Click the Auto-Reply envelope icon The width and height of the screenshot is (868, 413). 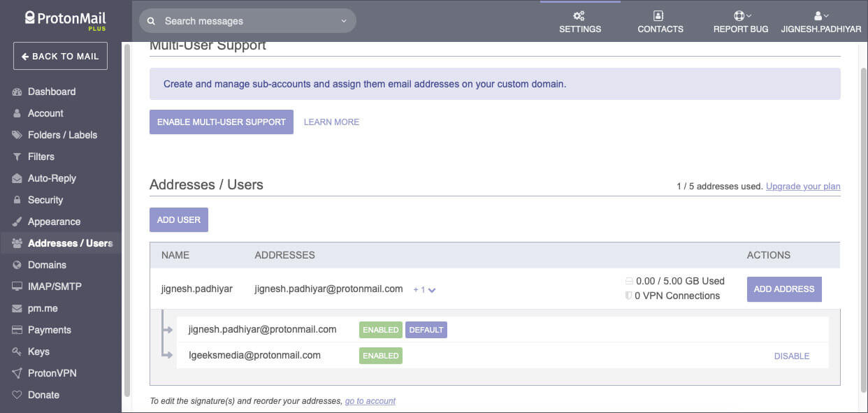(17, 178)
